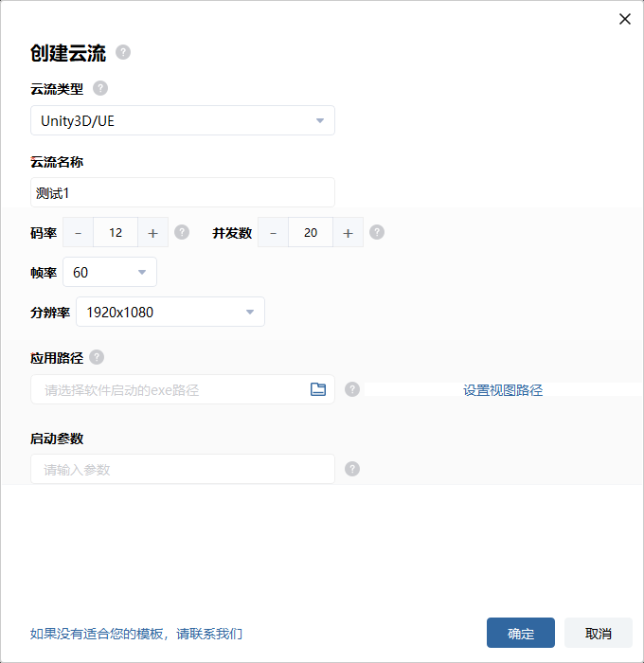This screenshot has height=663, width=644.
Task: Open folder browse icon in exe path field
Action: tap(318, 389)
